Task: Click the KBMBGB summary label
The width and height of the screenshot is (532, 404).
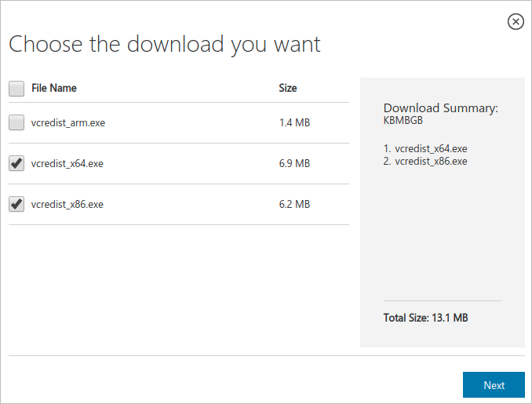Action: point(403,122)
